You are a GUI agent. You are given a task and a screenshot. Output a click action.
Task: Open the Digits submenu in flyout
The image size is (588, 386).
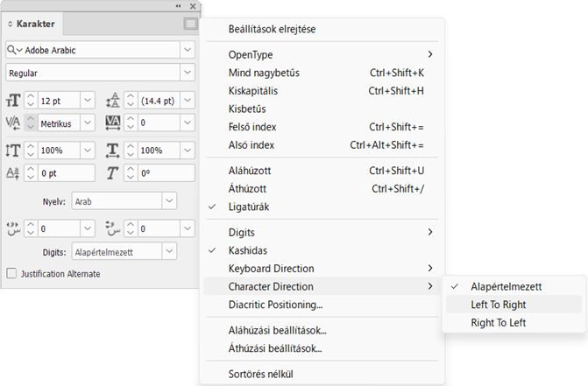coord(322,233)
